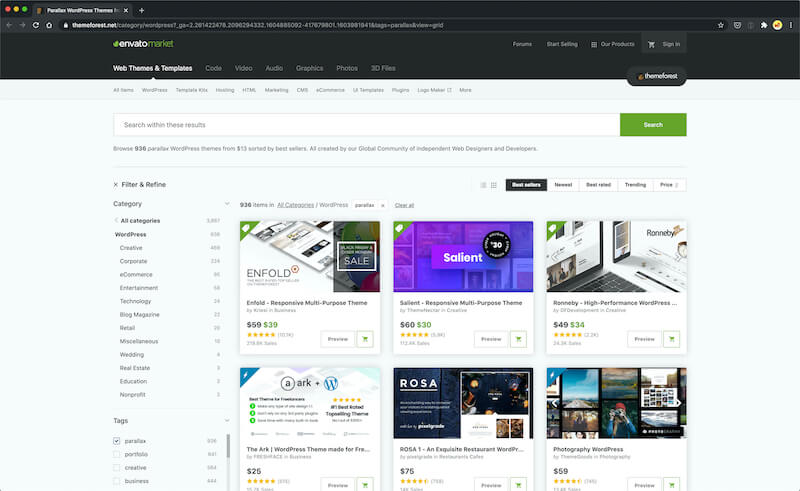Open the More submenu item
800x491 pixels.
(x=465, y=90)
